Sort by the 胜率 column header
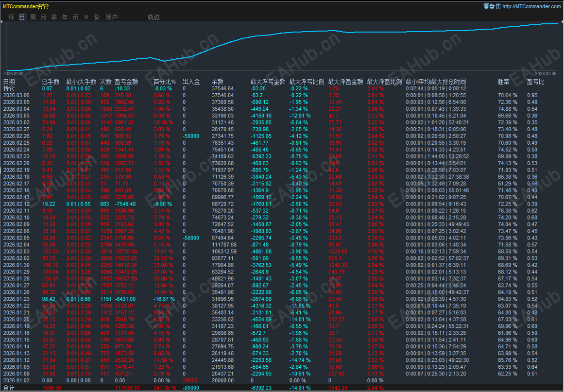564x392 pixels. click(504, 82)
